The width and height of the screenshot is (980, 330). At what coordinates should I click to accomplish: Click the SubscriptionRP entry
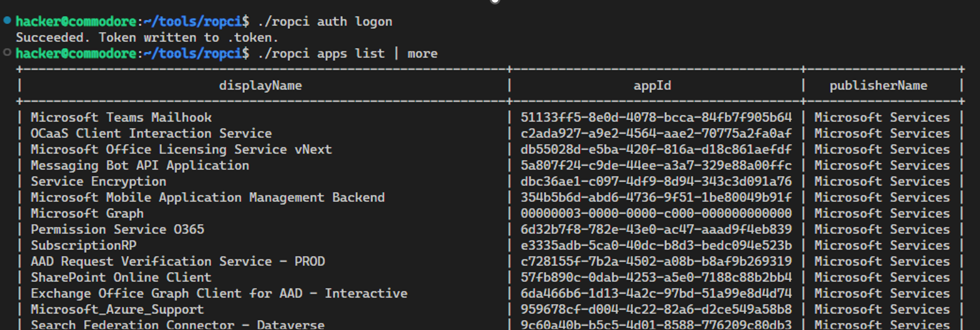coord(83,245)
